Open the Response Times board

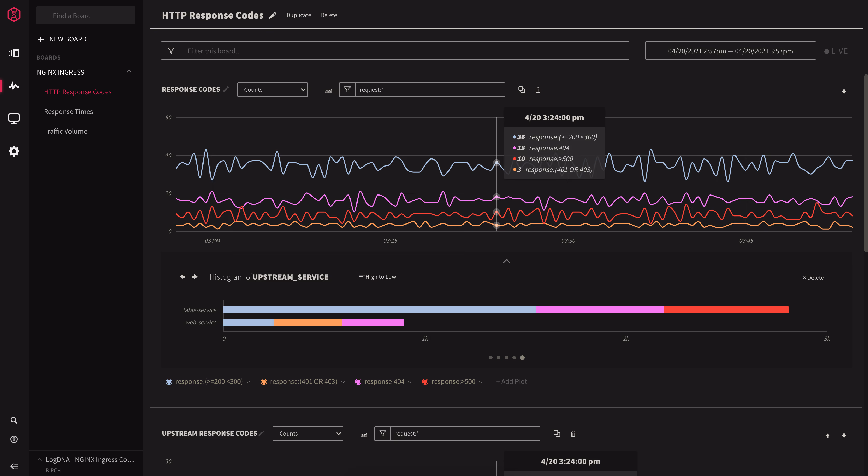(x=68, y=111)
